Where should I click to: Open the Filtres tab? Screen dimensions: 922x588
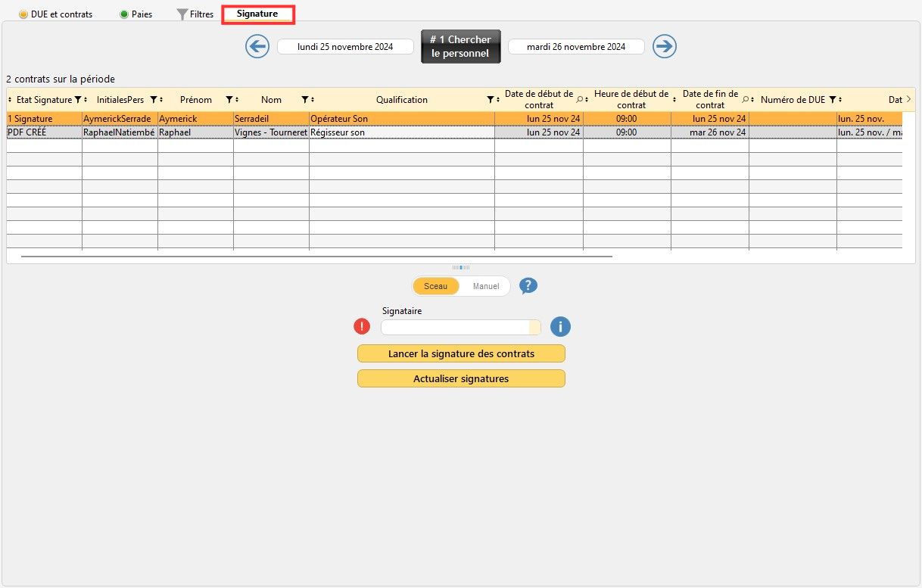coord(195,14)
